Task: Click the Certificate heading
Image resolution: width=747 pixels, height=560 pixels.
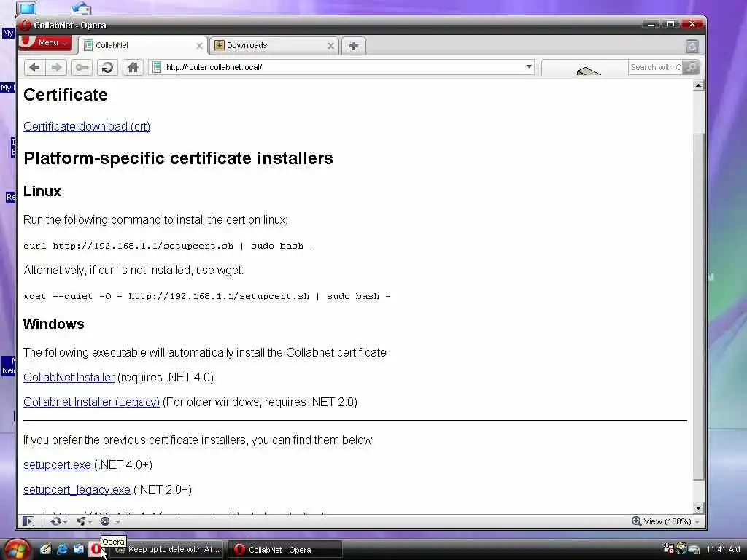Action: [x=66, y=94]
